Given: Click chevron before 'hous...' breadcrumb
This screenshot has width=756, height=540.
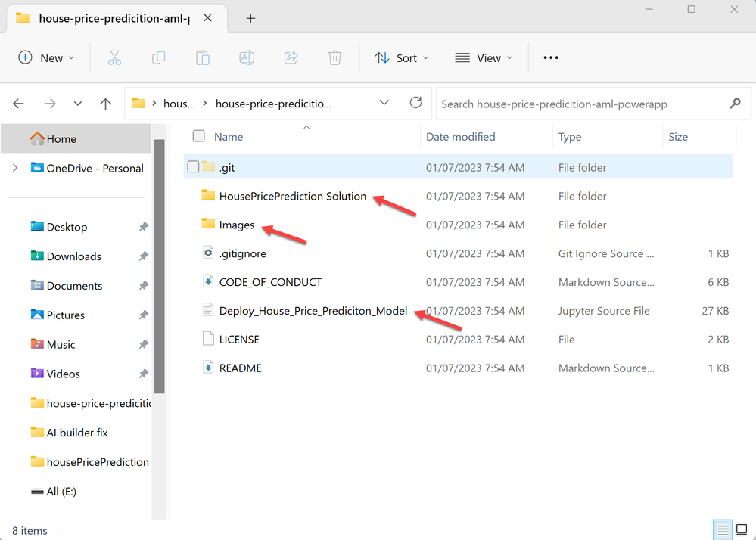Looking at the screenshot, I should coord(154,103).
